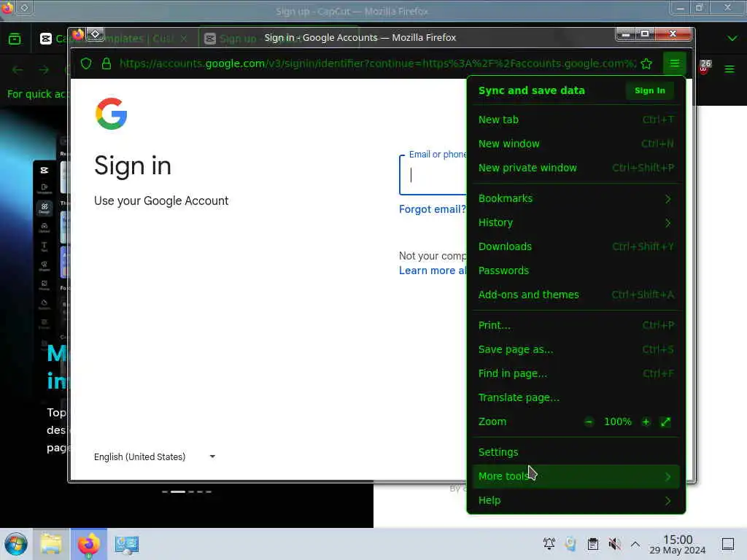Reset zoom via 100% label
The image size is (747, 560).
pos(617,422)
